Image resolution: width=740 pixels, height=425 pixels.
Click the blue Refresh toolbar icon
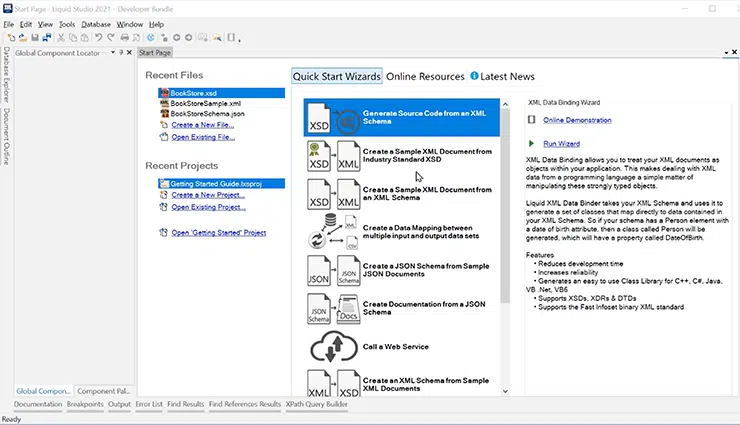151,38
